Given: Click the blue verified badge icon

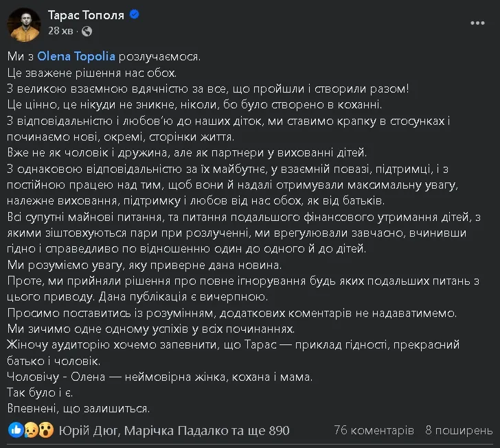Looking at the screenshot, I should click(x=135, y=15).
